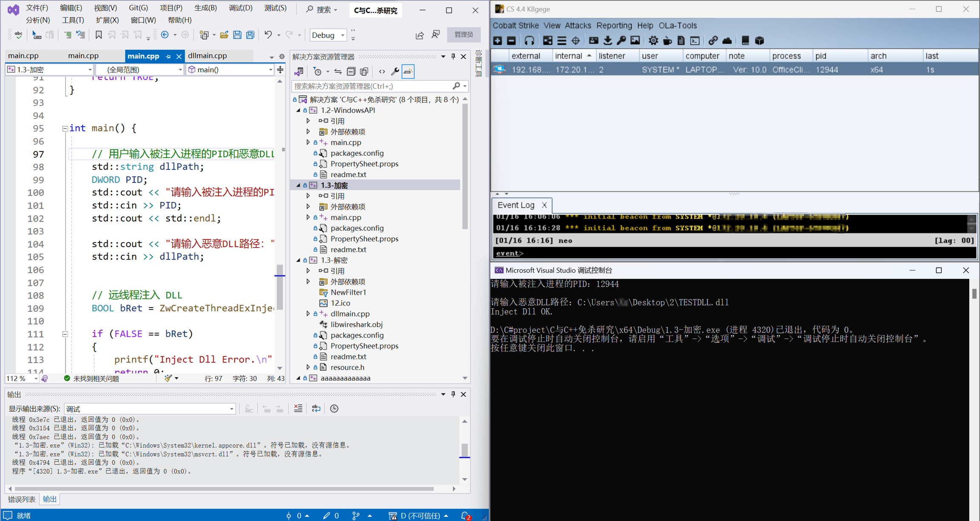Switch to 错误列表 tab at bottom
This screenshot has height=521, width=980.
coord(22,499)
